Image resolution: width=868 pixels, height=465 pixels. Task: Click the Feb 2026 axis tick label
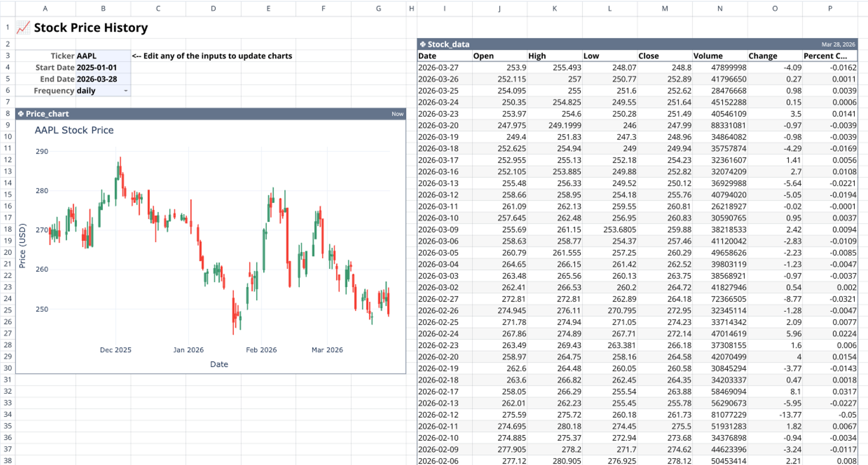(261, 350)
